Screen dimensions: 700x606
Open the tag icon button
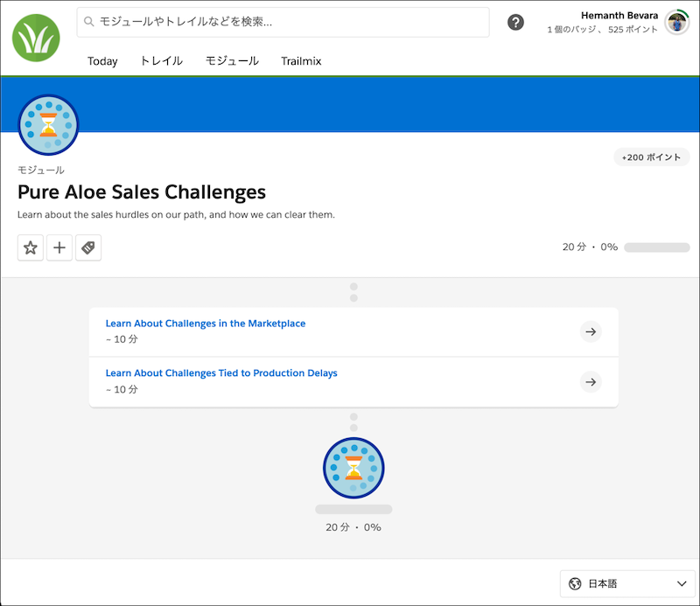click(x=88, y=247)
